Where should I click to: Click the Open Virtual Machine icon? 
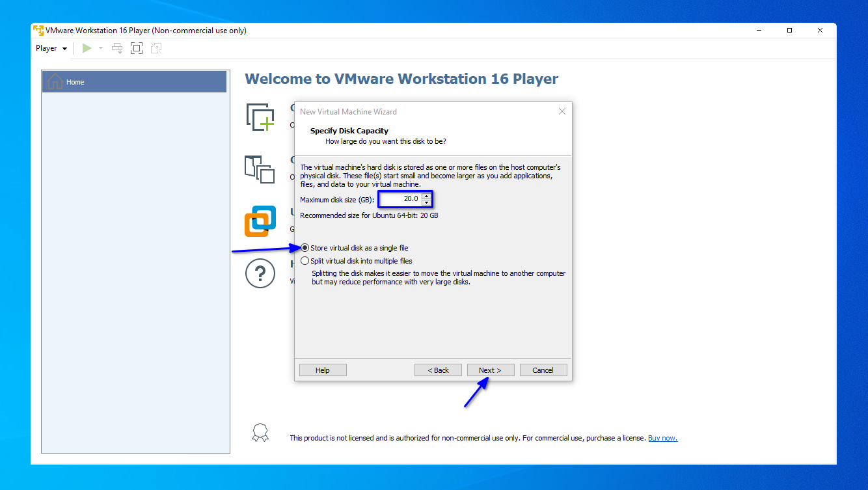(x=260, y=170)
